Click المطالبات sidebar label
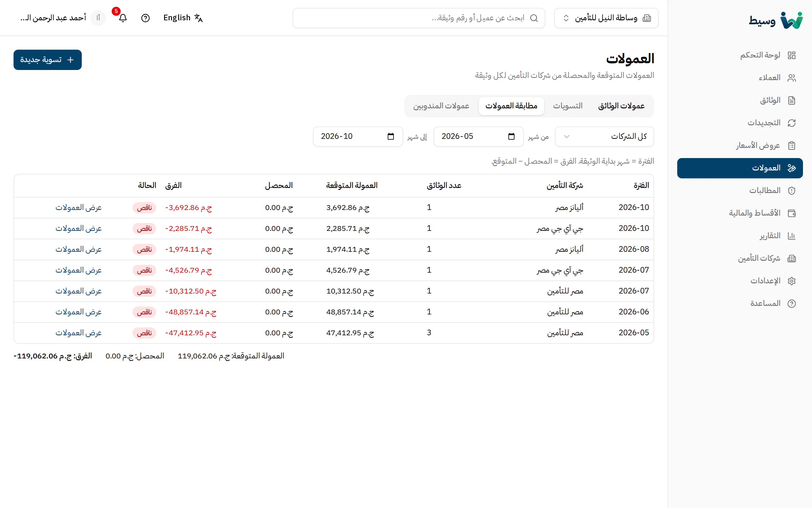This screenshot has width=812, height=508. coord(765,190)
